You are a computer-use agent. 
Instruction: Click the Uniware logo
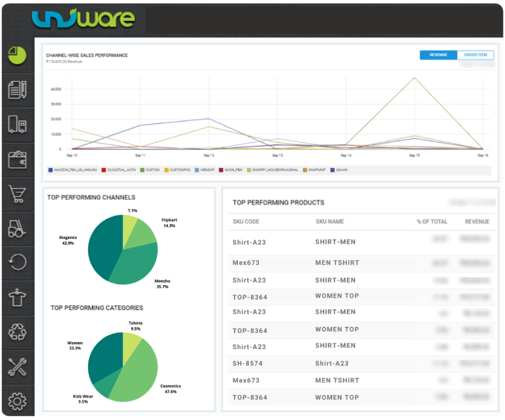pyautogui.click(x=83, y=19)
